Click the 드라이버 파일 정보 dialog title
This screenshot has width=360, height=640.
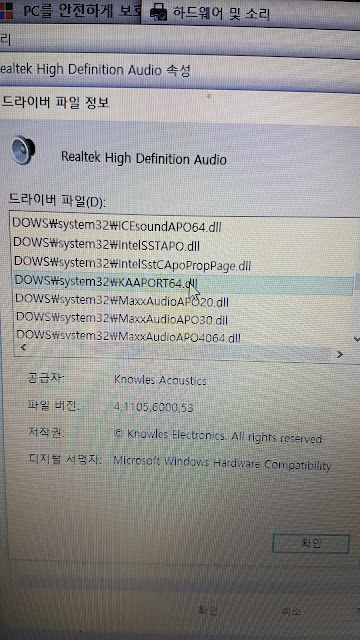(56, 102)
